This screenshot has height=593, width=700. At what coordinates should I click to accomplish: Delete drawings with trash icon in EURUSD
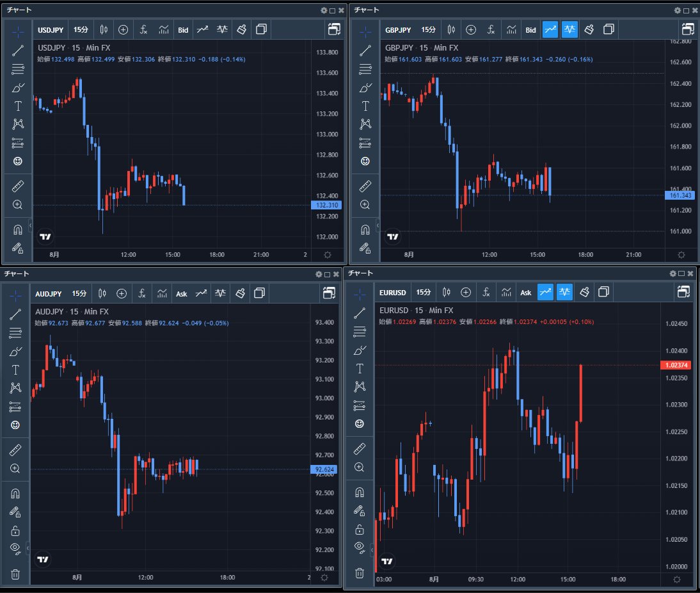[x=360, y=573]
